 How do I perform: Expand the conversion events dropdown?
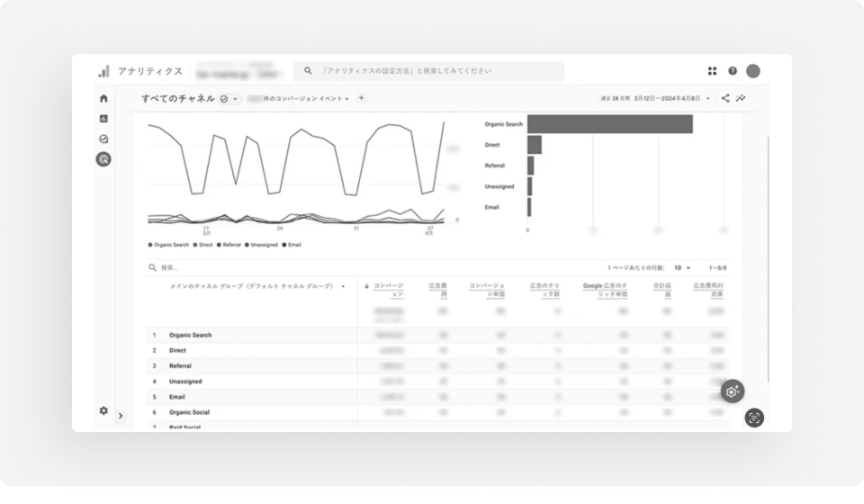tap(306, 99)
